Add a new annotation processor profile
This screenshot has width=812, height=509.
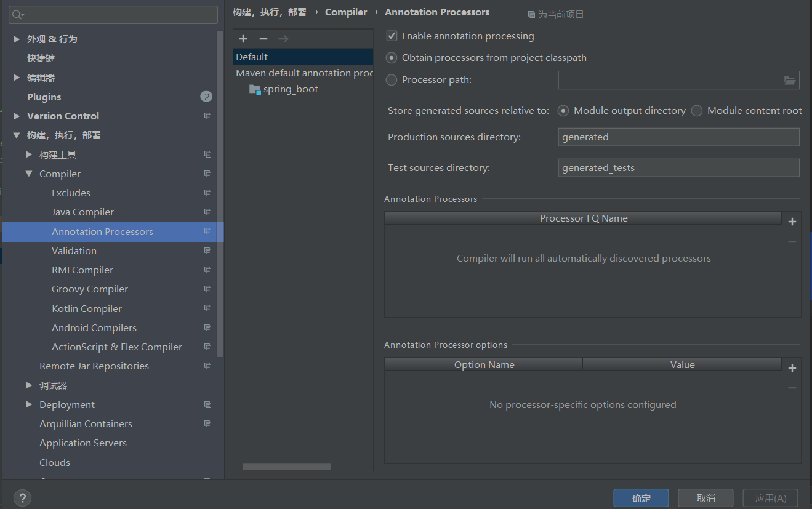tap(243, 39)
